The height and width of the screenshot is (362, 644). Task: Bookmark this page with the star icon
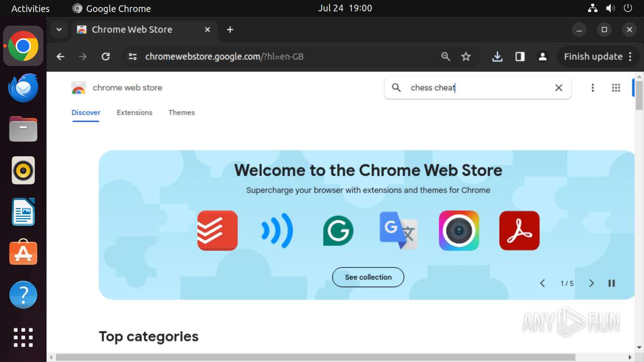pyautogui.click(x=466, y=57)
